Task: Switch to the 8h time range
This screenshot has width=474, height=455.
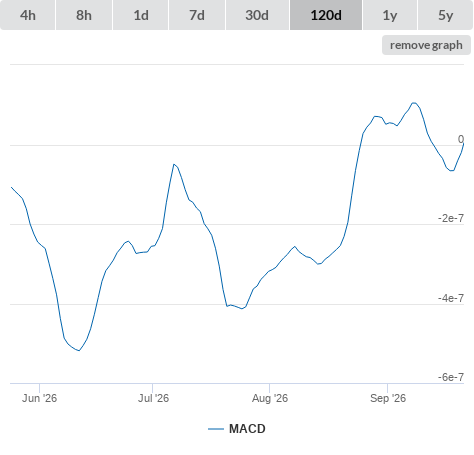Action: 84,15
